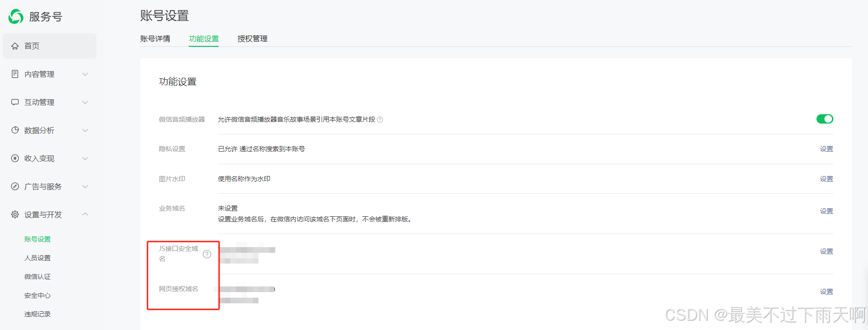Click the help icon after 文章片段 description
This screenshot has width=868, height=330.
pos(380,120)
